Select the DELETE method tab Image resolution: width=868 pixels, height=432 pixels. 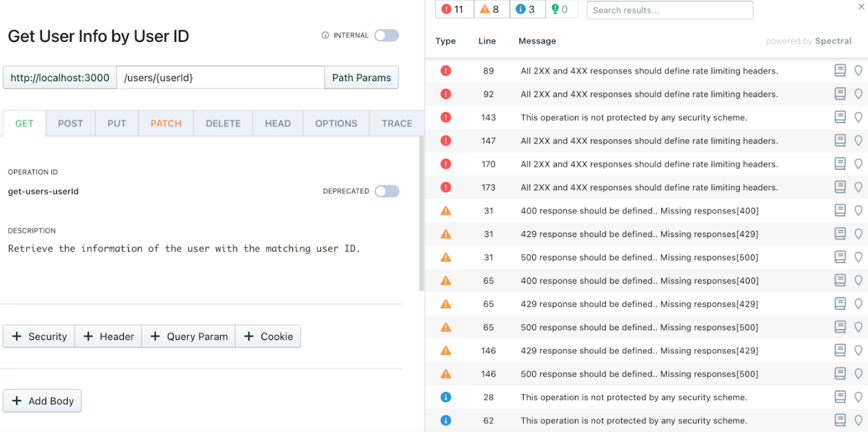click(223, 123)
